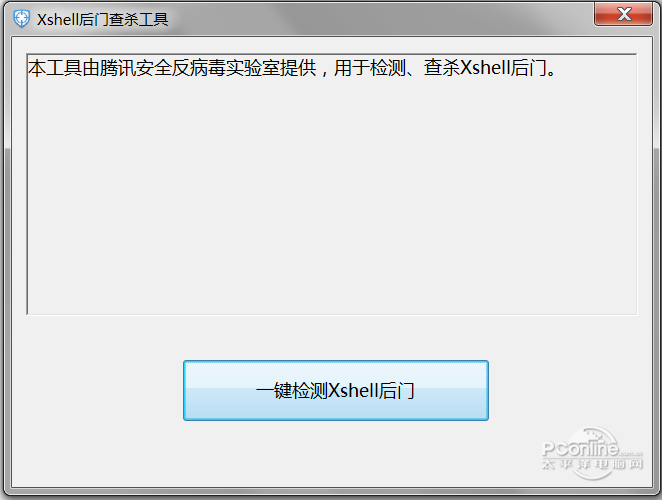The image size is (662, 500).
Task: Click the window title Xshell后门查杀工具
Action: click(103, 19)
